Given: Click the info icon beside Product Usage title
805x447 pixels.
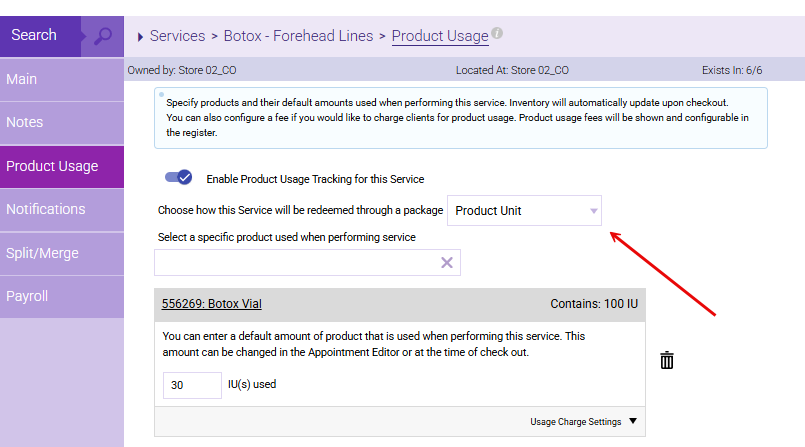Looking at the screenshot, I should (x=497, y=34).
